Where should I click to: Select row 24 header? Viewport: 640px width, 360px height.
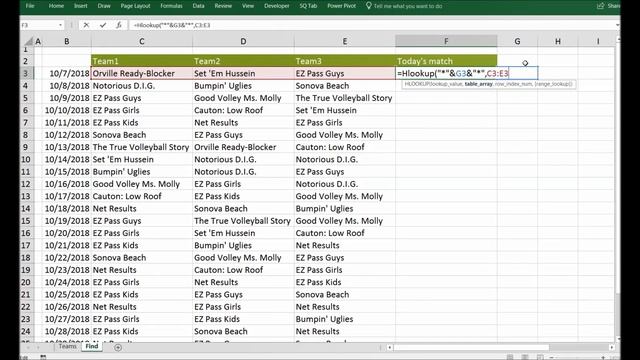click(26, 331)
